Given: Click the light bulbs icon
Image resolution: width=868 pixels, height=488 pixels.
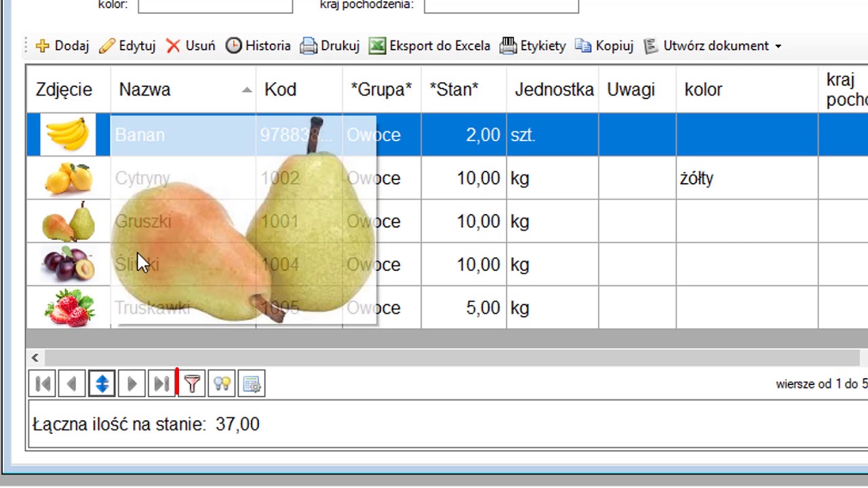Looking at the screenshot, I should pos(222,384).
